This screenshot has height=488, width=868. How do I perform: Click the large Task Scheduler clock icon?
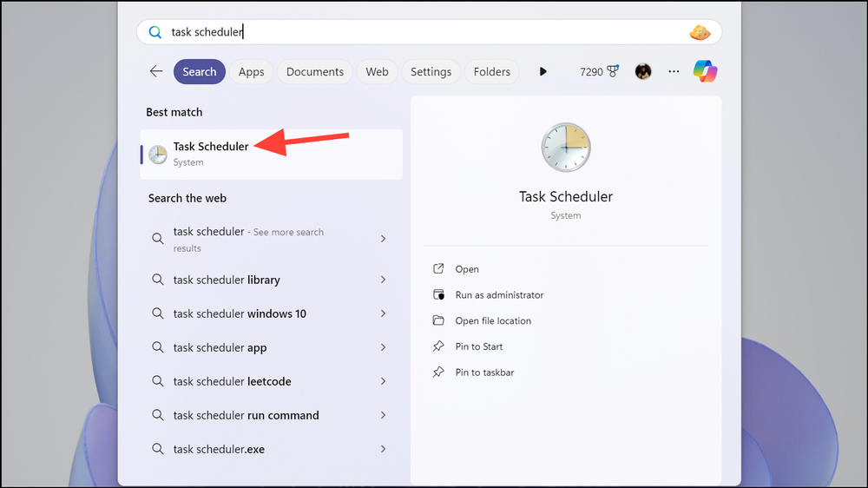click(x=565, y=147)
